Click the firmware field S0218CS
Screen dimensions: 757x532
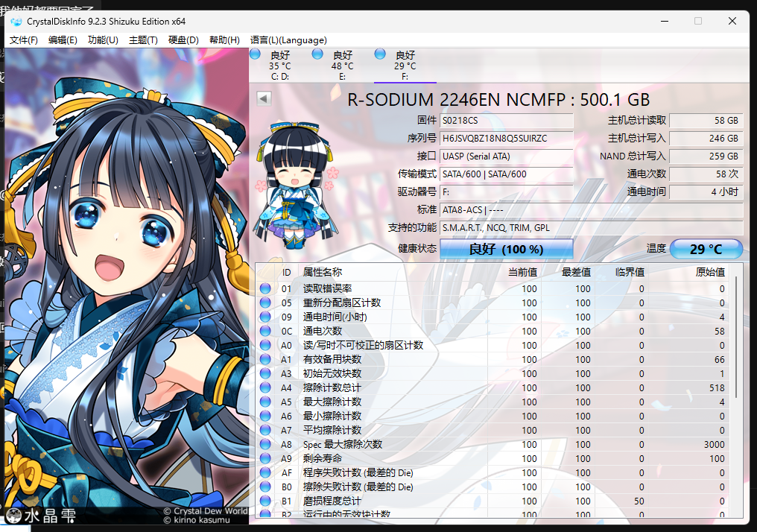[507, 121]
